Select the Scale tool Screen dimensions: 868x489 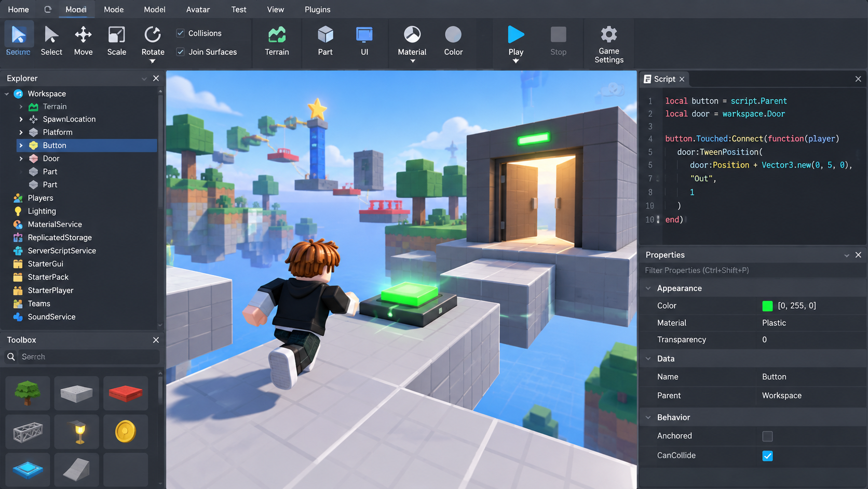point(116,41)
